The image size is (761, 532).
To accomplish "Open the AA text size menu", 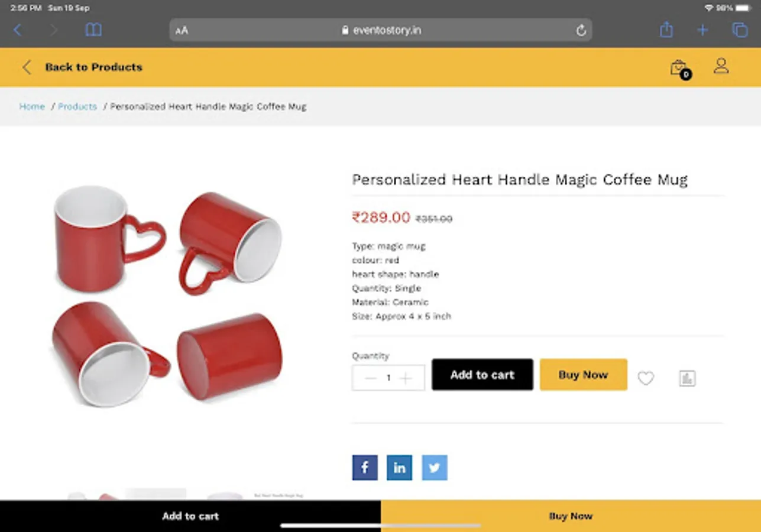I will coord(182,30).
